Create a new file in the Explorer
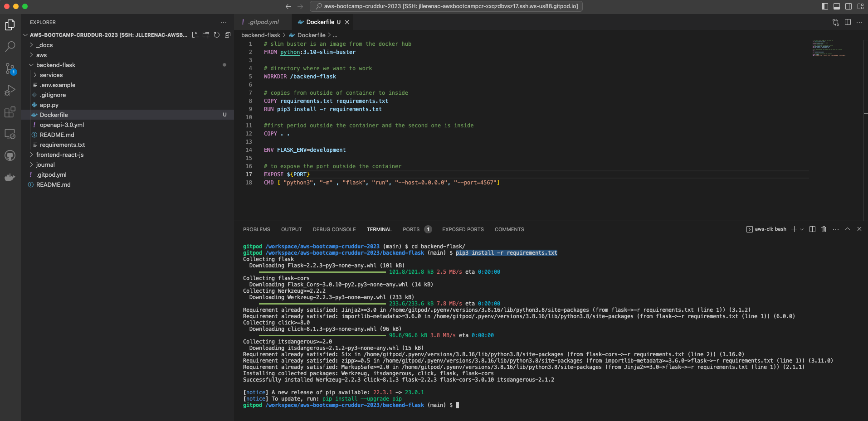This screenshot has height=421, width=868. coord(195,35)
